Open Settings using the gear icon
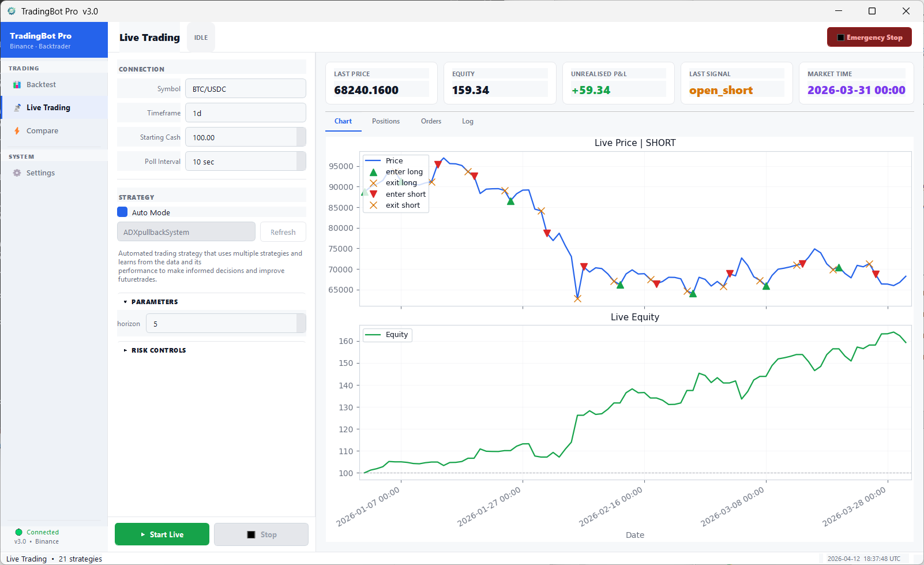Image resolution: width=924 pixels, height=565 pixels. pos(16,173)
